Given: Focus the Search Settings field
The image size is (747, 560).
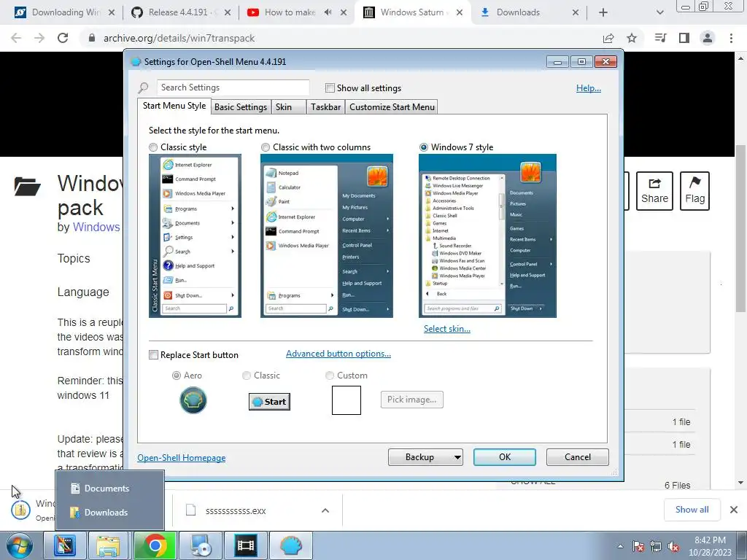Looking at the screenshot, I should point(233,87).
